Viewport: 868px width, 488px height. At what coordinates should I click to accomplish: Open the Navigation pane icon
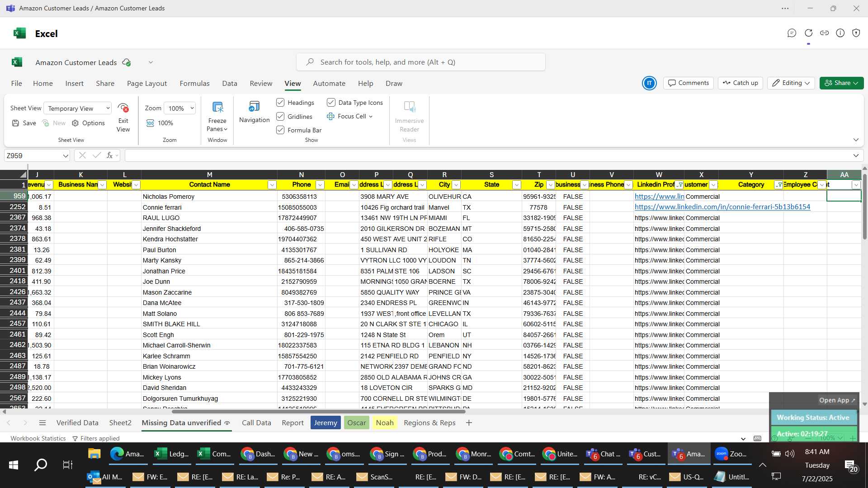[x=254, y=107]
